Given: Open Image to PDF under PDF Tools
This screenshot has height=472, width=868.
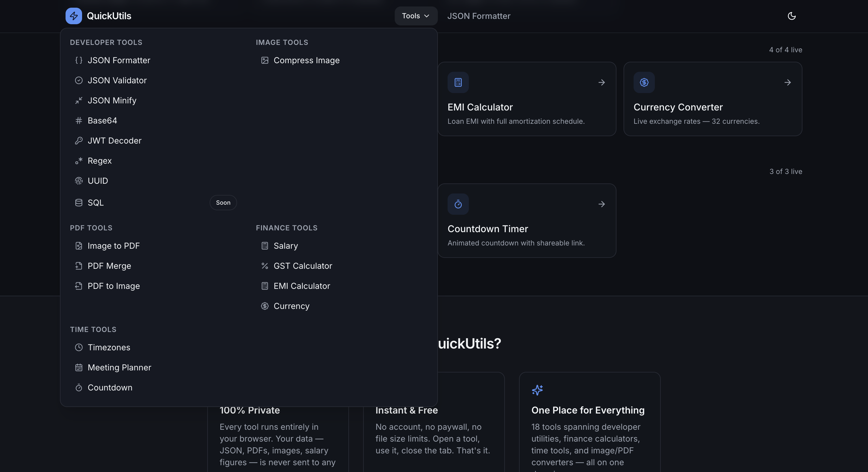Looking at the screenshot, I should pos(155,246).
